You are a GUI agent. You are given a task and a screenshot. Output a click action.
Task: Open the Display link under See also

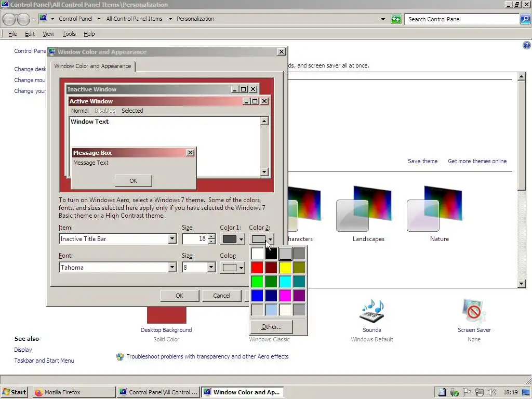[x=23, y=350]
